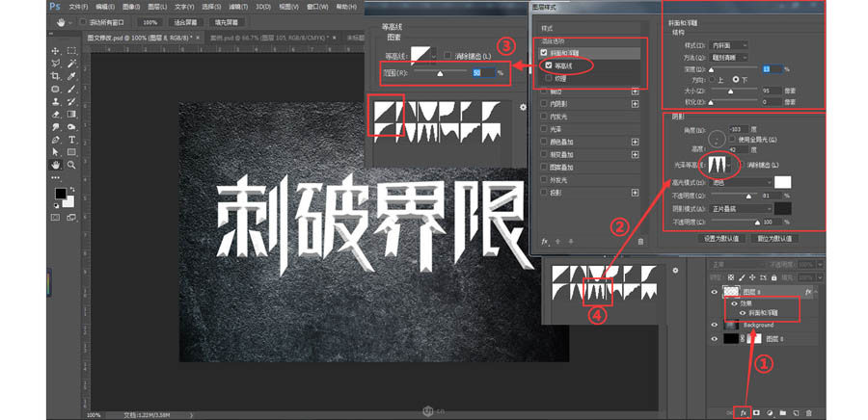Viewport: 868px width, 420px height.
Task: Enable Color Overlay (颜色叠加) checkbox
Action: tap(544, 142)
